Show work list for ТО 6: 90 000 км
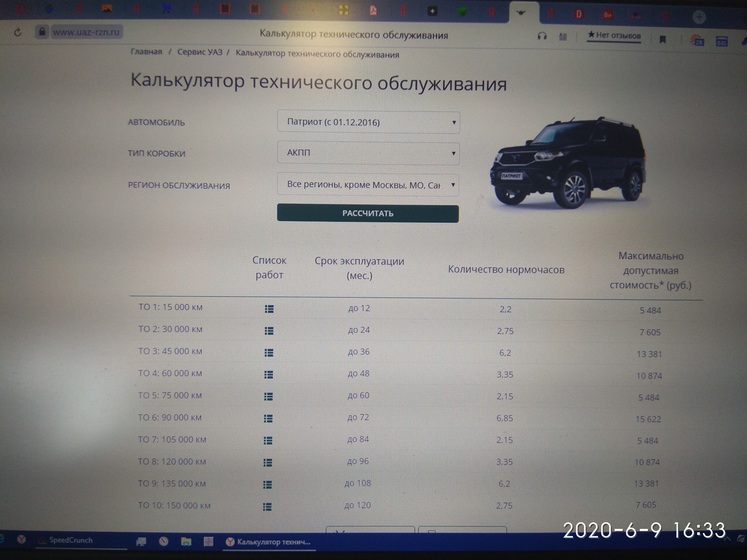 tap(268, 418)
